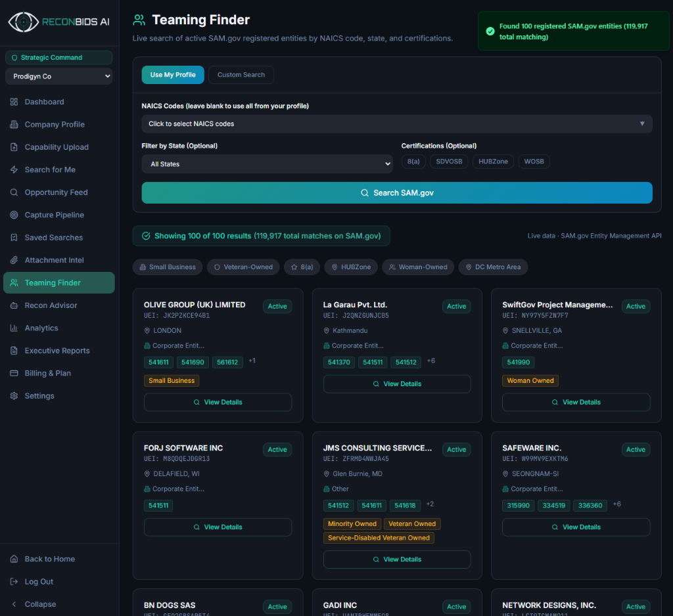673x616 pixels.
Task: Toggle the WOSB certification chip
Action: (x=534, y=162)
